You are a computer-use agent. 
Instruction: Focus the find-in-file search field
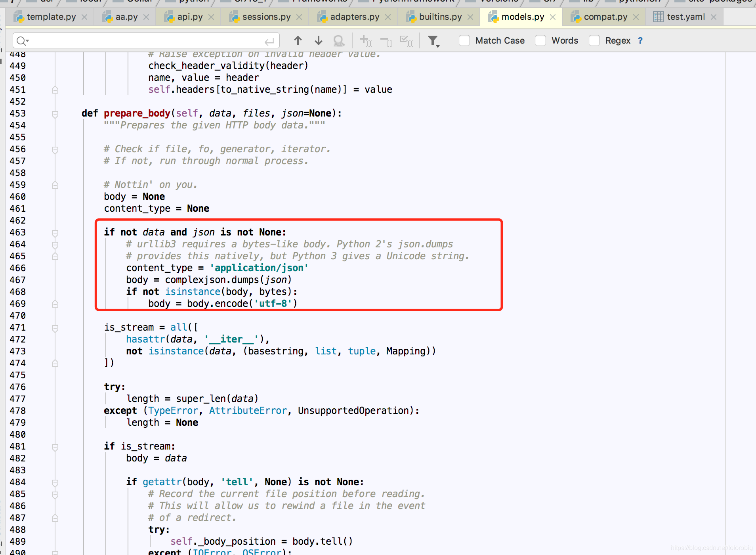click(x=146, y=41)
